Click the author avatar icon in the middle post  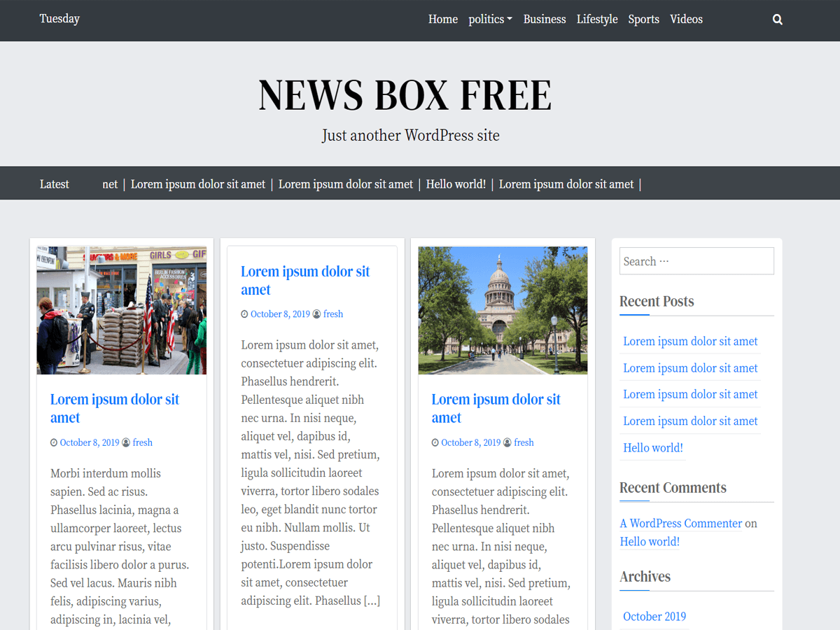pos(318,314)
